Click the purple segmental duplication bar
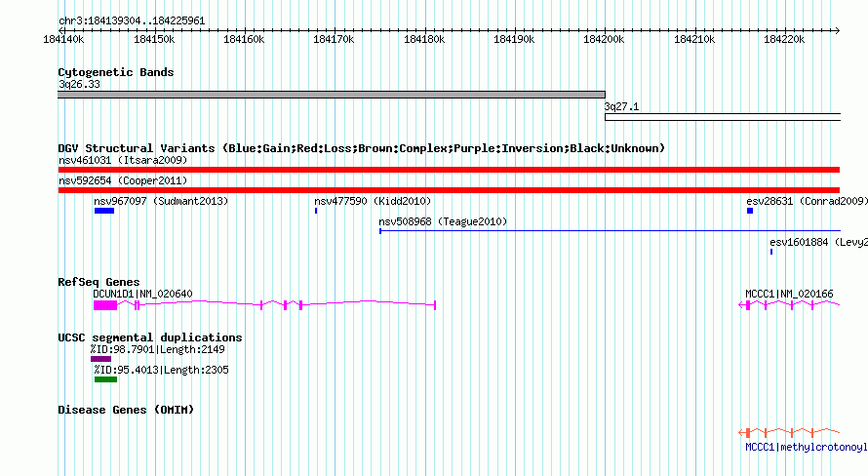Image resolution: width=868 pixels, height=476 pixels. click(x=100, y=359)
